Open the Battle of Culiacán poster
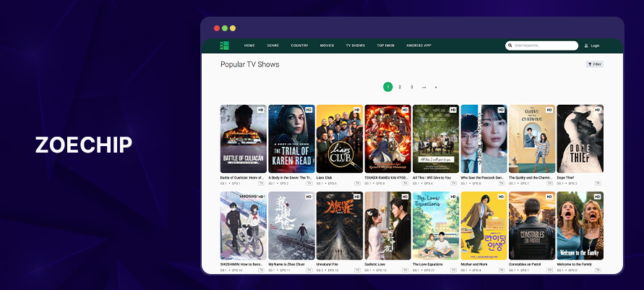 [x=243, y=138]
